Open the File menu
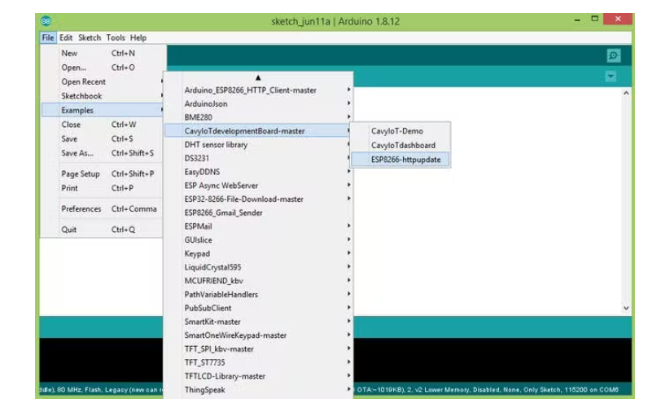Viewport: 652px width, 415px height. pos(48,38)
